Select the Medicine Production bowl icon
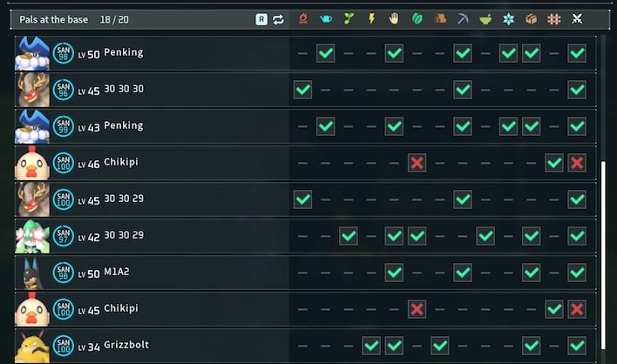Viewport: 617px width, 364px height. pyautogui.click(x=485, y=18)
